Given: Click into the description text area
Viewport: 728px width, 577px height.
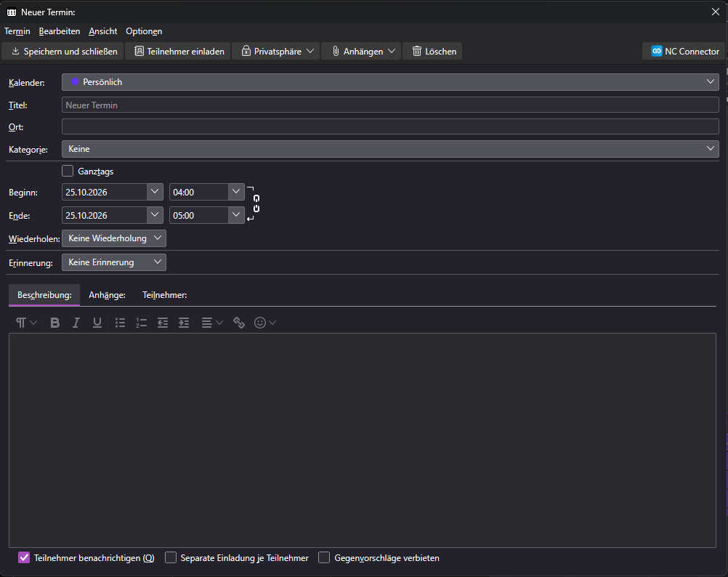Looking at the screenshot, I should 362,440.
